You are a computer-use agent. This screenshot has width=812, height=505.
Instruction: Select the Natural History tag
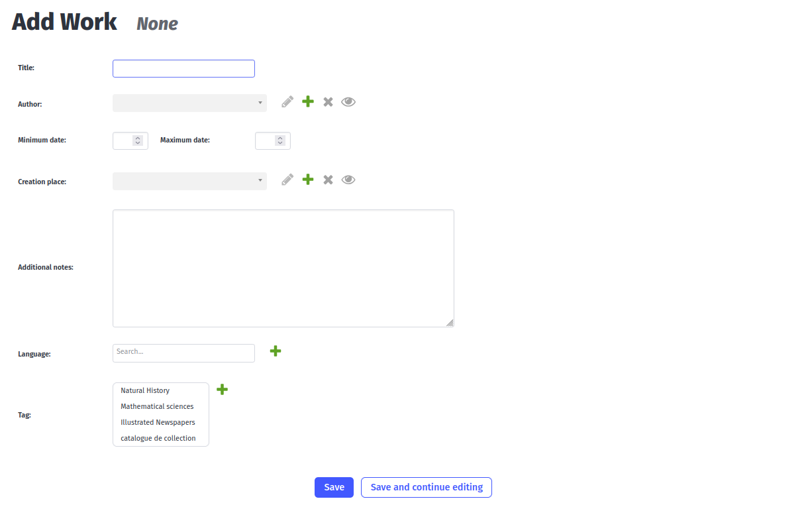point(145,390)
